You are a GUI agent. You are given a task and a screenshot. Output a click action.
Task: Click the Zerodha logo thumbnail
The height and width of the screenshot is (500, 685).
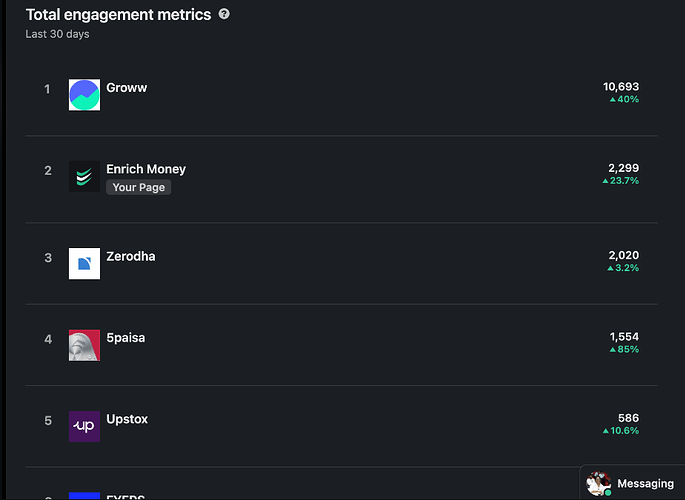point(84,264)
